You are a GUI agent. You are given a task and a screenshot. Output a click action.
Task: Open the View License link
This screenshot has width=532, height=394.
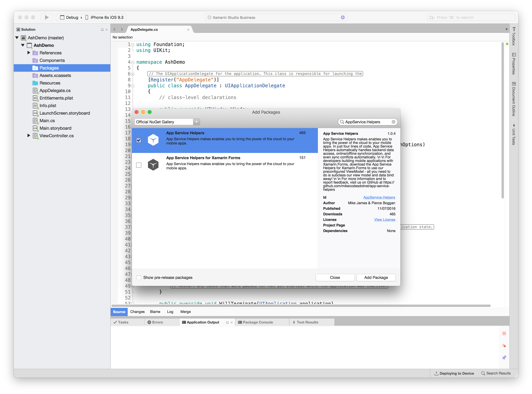click(385, 220)
